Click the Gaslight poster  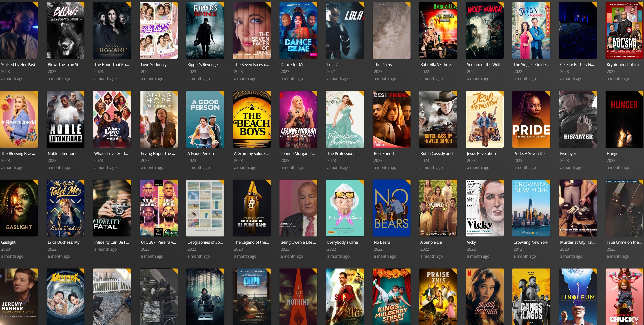(19, 208)
